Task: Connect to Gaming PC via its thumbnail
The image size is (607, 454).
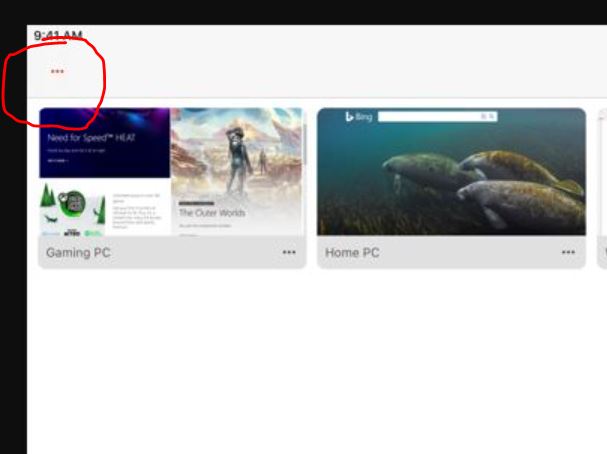Action: pos(172,172)
